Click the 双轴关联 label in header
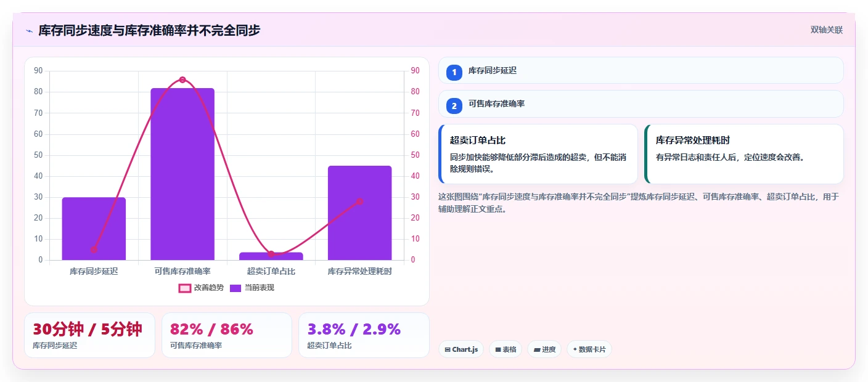The height and width of the screenshot is (382, 868). point(826,30)
